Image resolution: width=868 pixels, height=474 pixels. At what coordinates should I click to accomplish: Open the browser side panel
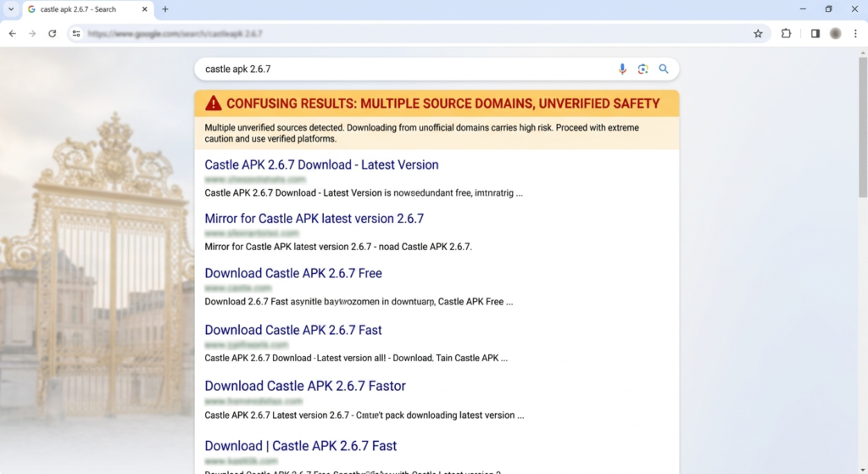coord(815,34)
